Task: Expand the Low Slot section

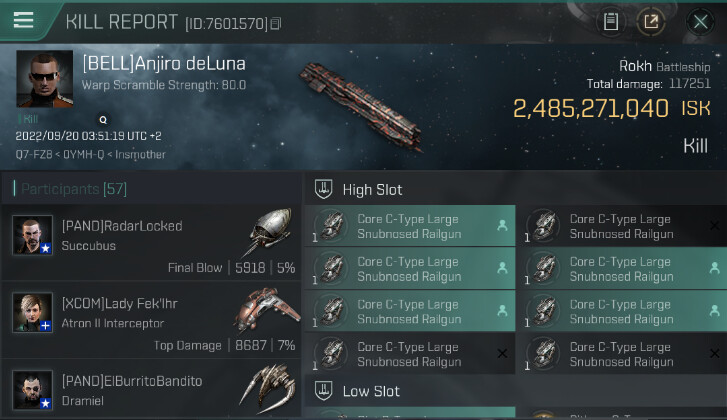Action: (x=323, y=391)
